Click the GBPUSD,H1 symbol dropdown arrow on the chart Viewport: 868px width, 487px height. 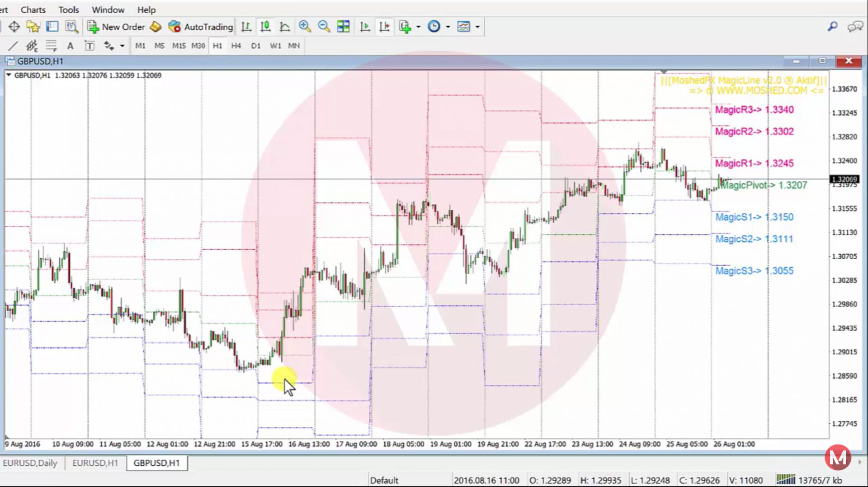pos(9,75)
